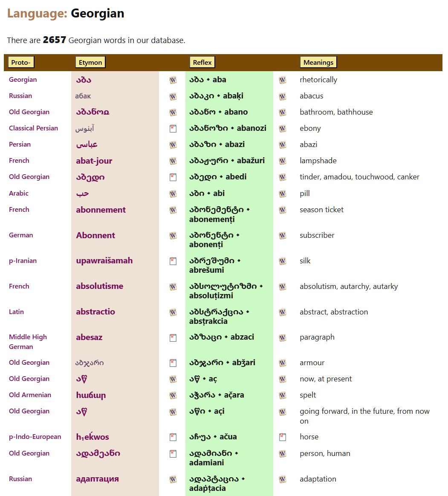Open Wiktionary icon beside meaning armour
The height and width of the screenshot is (496, 448).
pos(283,363)
